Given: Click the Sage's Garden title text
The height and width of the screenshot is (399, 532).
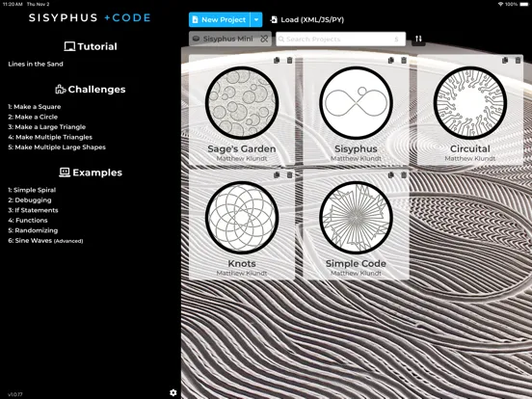Looking at the screenshot, I should coord(242,149).
